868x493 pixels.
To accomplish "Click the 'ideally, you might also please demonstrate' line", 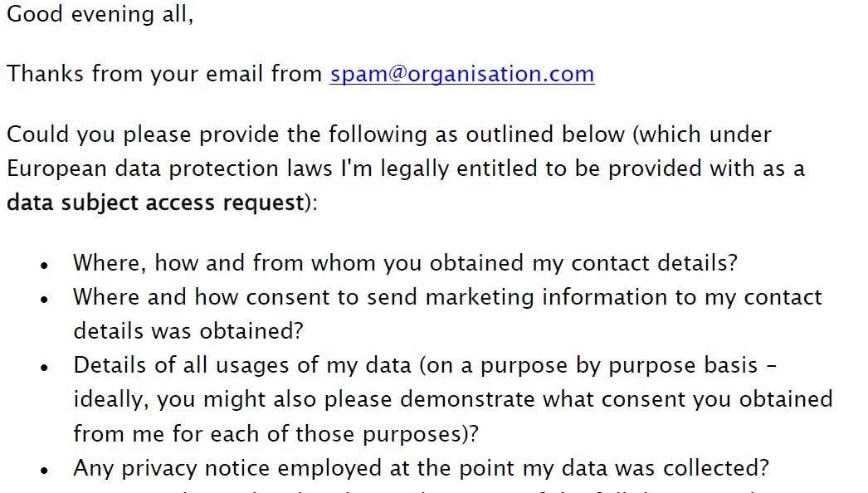I will click(453, 400).
